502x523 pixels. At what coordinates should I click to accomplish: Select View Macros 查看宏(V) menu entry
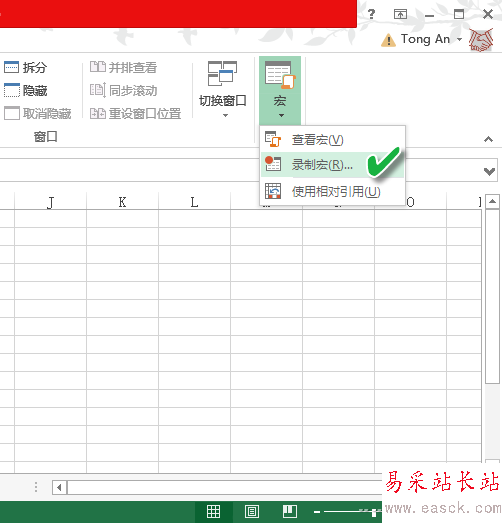point(332,139)
